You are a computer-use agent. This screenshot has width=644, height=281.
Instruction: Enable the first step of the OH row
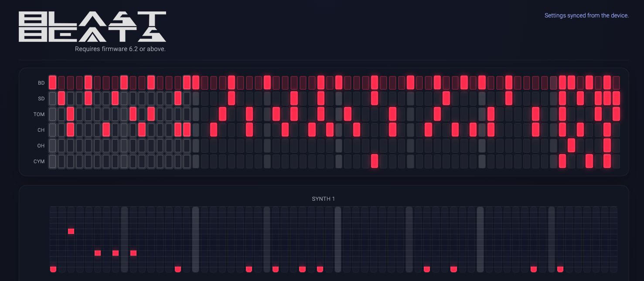click(x=53, y=145)
